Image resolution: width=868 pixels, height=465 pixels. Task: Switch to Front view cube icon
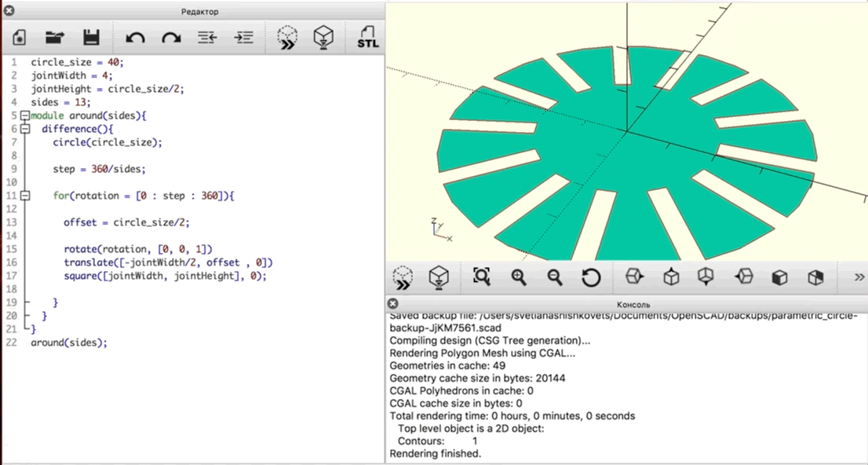(x=779, y=277)
